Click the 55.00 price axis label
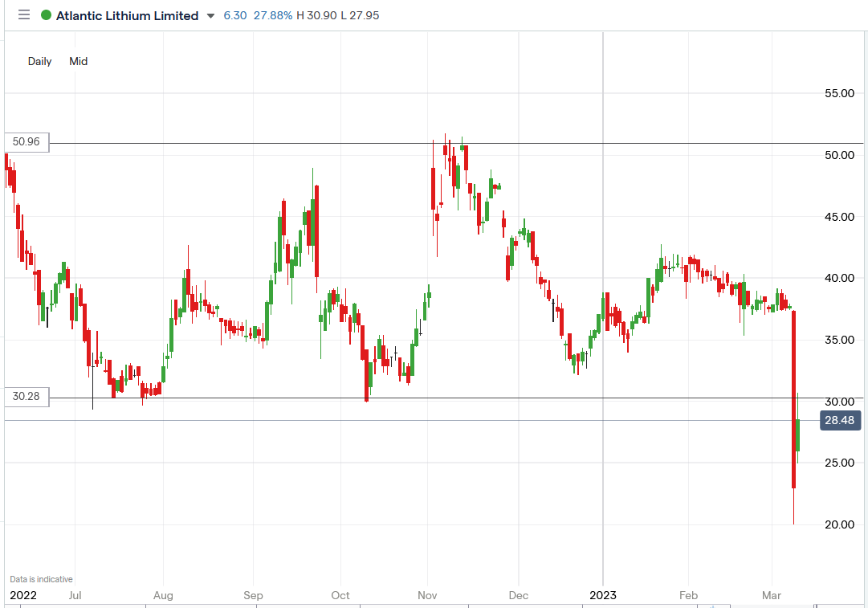The height and width of the screenshot is (608, 868). (839, 93)
